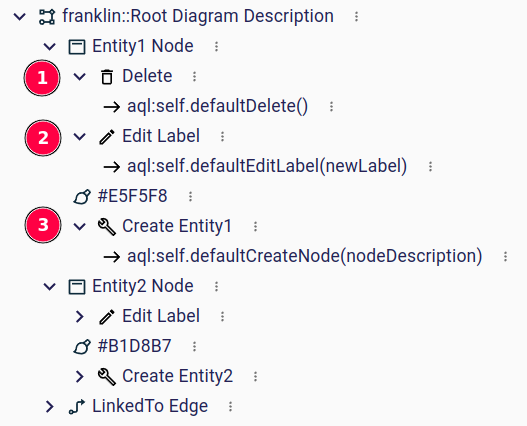Click the Entity1 Node window icon
The width and height of the screenshot is (527, 426).
pos(77,47)
